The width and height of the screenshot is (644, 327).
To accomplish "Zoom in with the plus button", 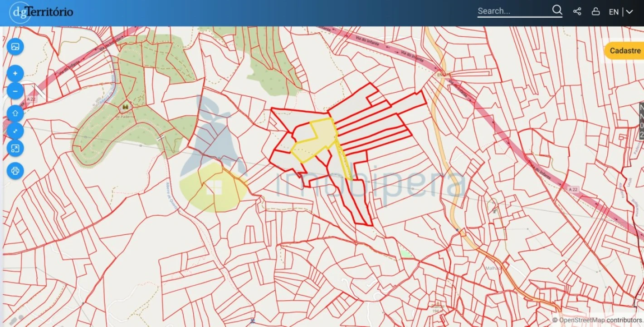I will pyautogui.click(x=15, y=73).
